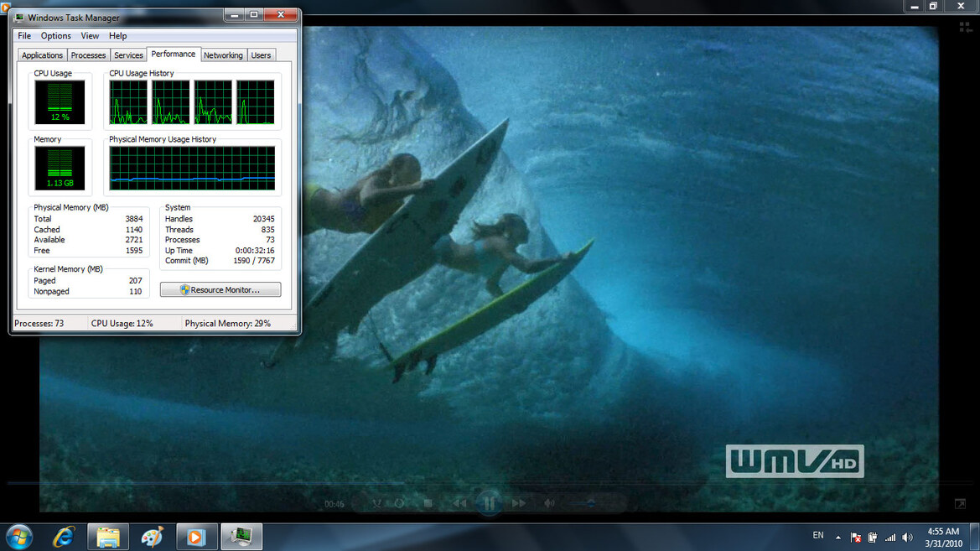
Task: Switch to the Users tab
Action: click(261, 55)
